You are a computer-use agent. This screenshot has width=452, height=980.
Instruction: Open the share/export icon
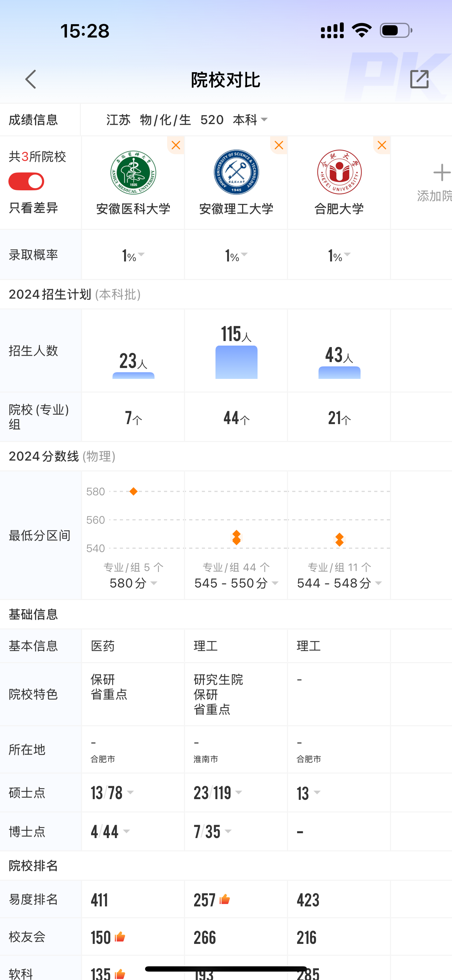point(419,79)
